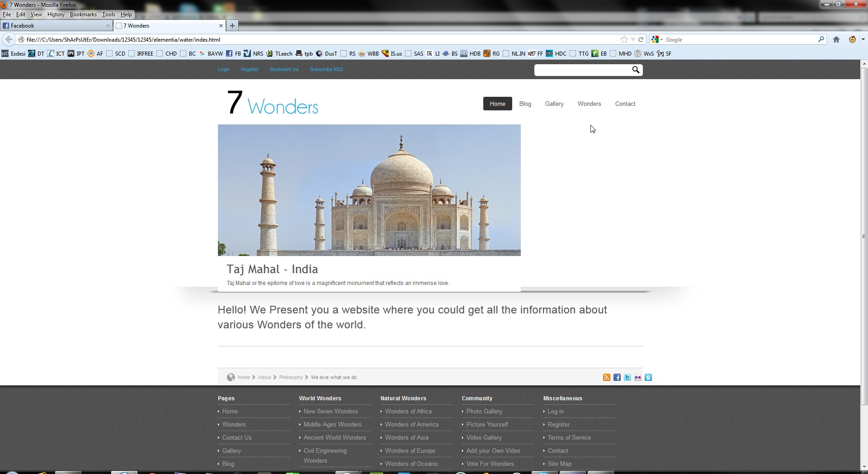Open the Wonders navigation link
The height and width of the screenshot is (474, 868).
pos(589,104)
